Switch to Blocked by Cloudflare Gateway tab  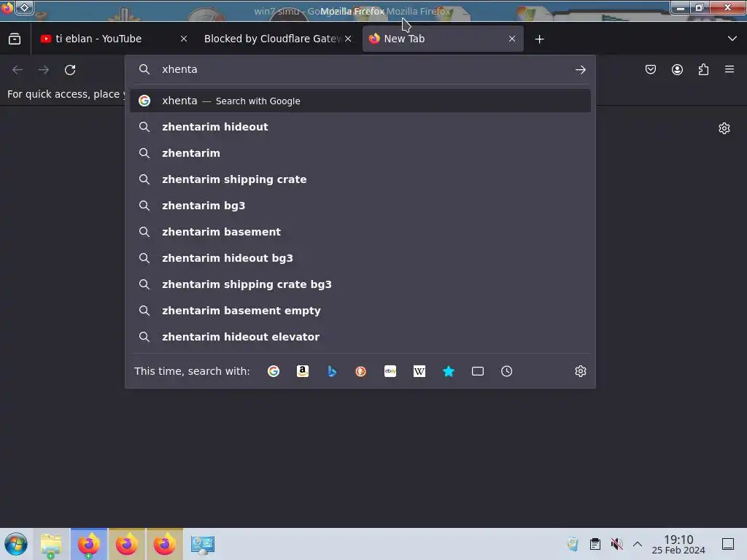pos(274,39)
